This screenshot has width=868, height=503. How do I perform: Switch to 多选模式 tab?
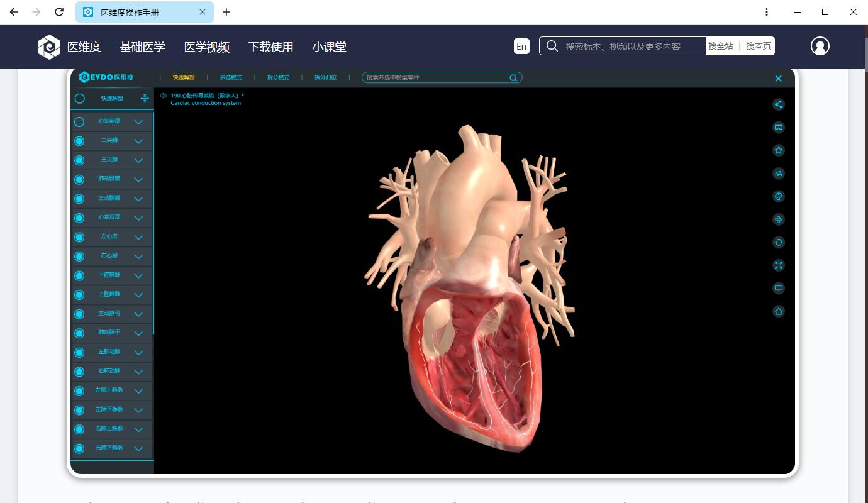(x=231, y=77)
